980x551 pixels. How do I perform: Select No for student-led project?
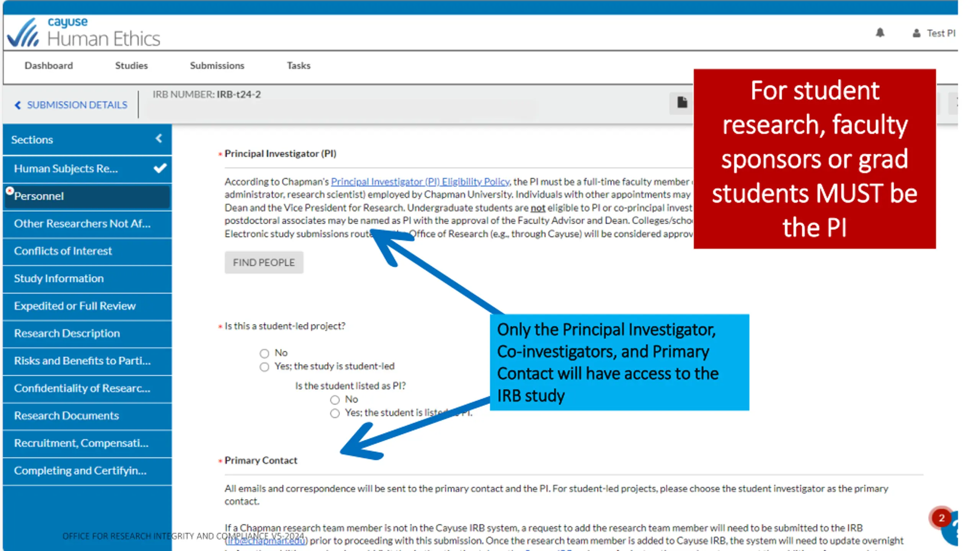click(x=264, y=353)
